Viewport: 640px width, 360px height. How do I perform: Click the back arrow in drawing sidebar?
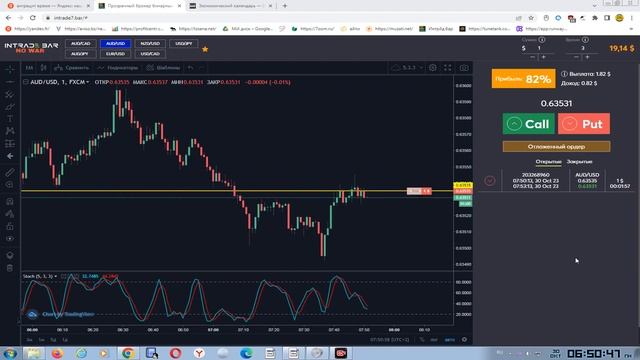click(x=10, y=156)
